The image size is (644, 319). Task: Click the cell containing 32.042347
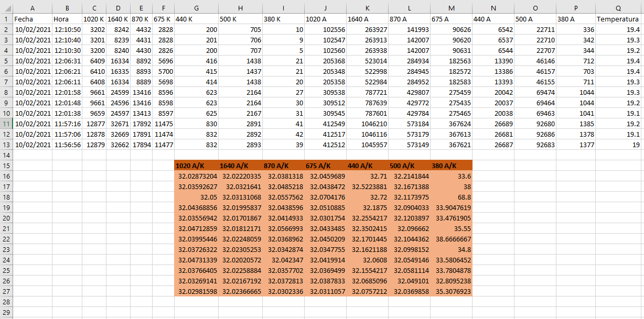pos(283,260)
